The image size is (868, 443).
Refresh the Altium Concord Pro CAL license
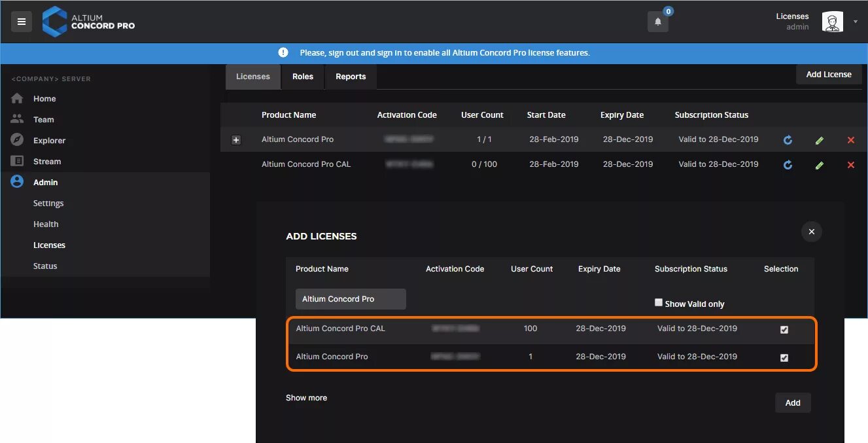click(788, 165)
